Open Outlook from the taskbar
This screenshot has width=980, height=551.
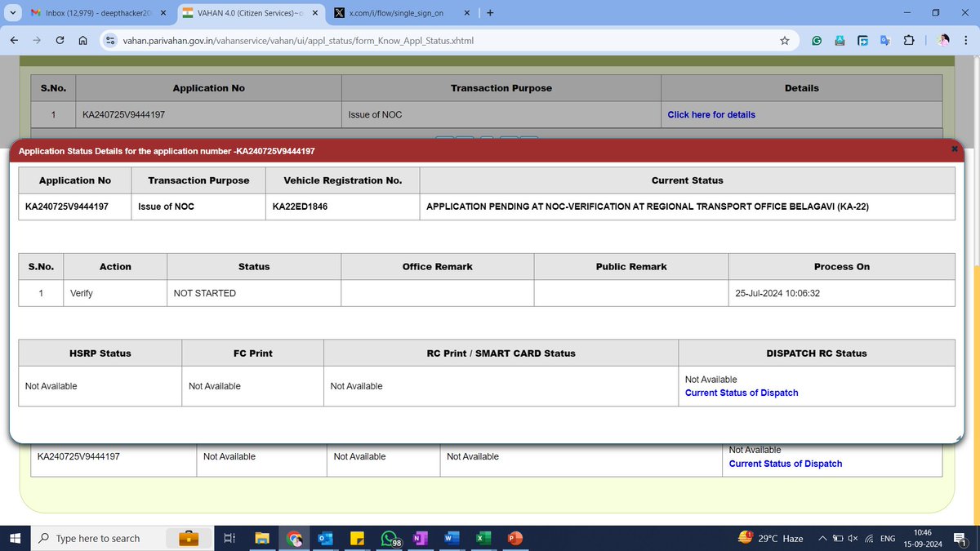pos(325,538)
